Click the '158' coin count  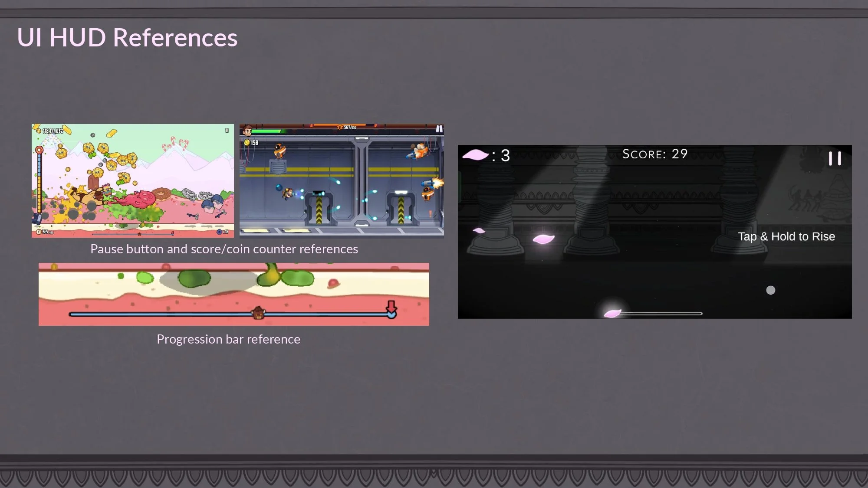[255, 143]
